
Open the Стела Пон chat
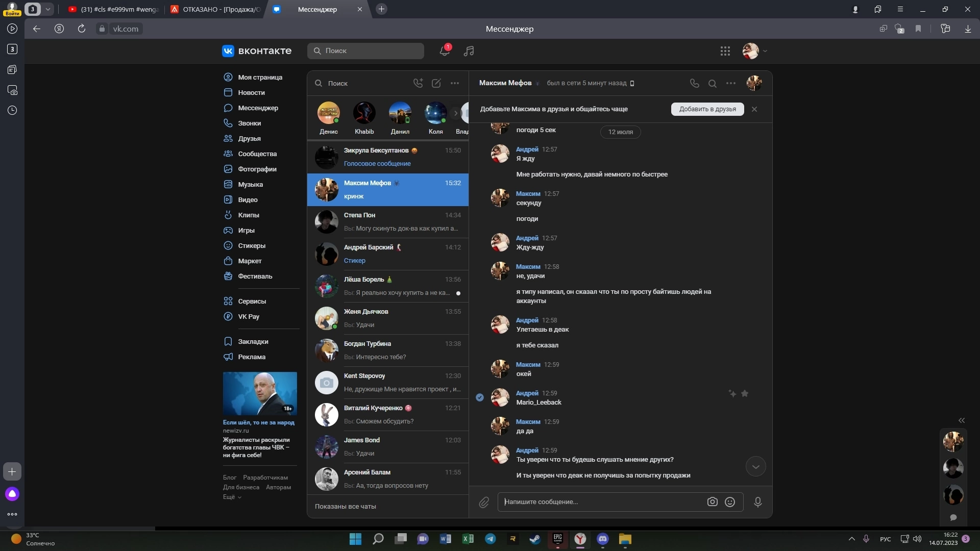pos(387,222)
